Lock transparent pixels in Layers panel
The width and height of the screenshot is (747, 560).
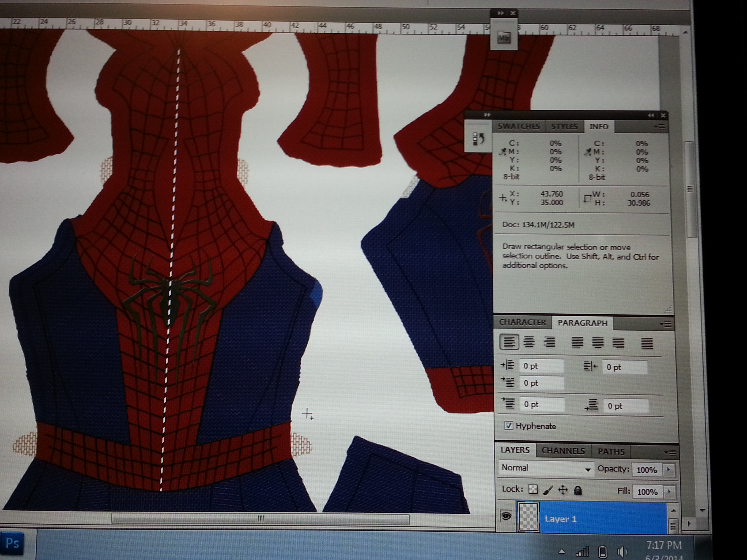pos(533,489)
